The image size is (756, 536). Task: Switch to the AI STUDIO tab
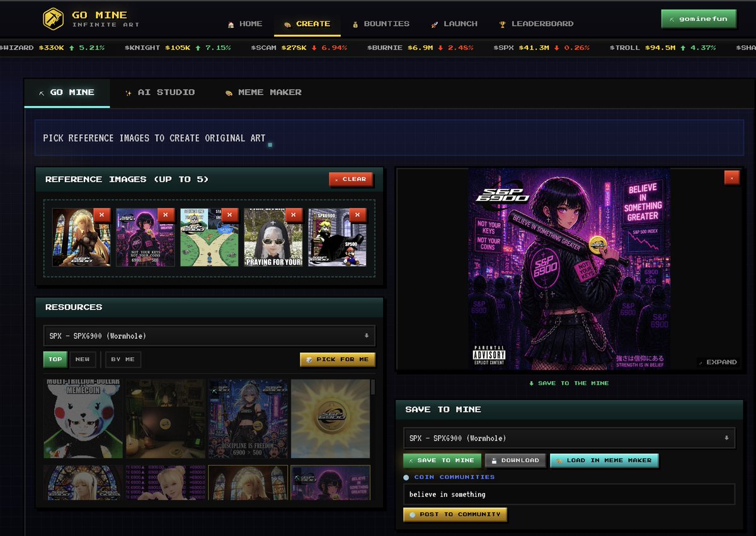pyautogui.click(x=160, y=93)
